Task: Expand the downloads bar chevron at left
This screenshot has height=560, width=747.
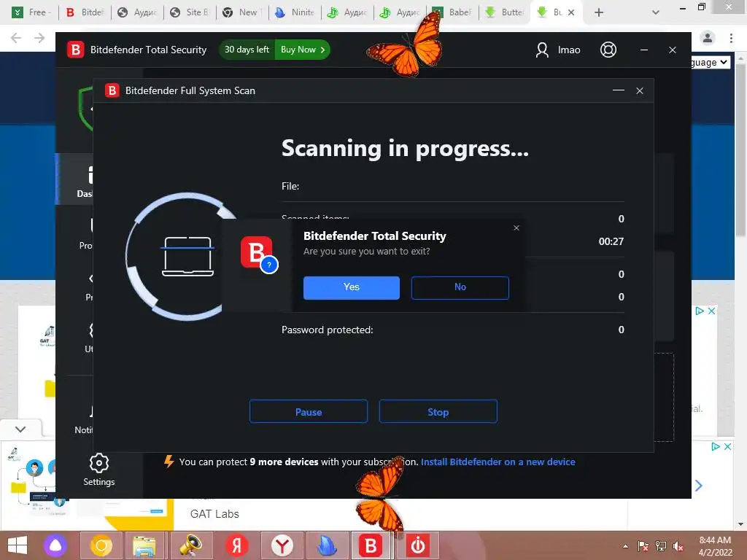Action: (20, 429)
